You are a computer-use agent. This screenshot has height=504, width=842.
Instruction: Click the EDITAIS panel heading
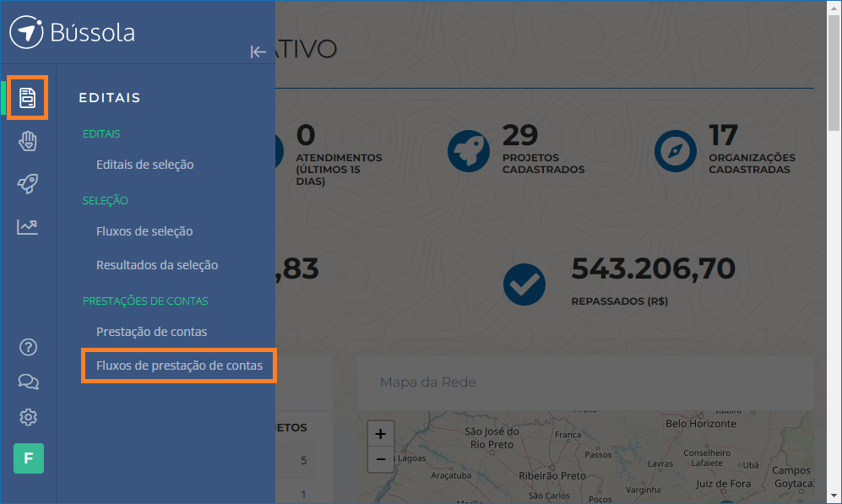(x=110, y=98)
